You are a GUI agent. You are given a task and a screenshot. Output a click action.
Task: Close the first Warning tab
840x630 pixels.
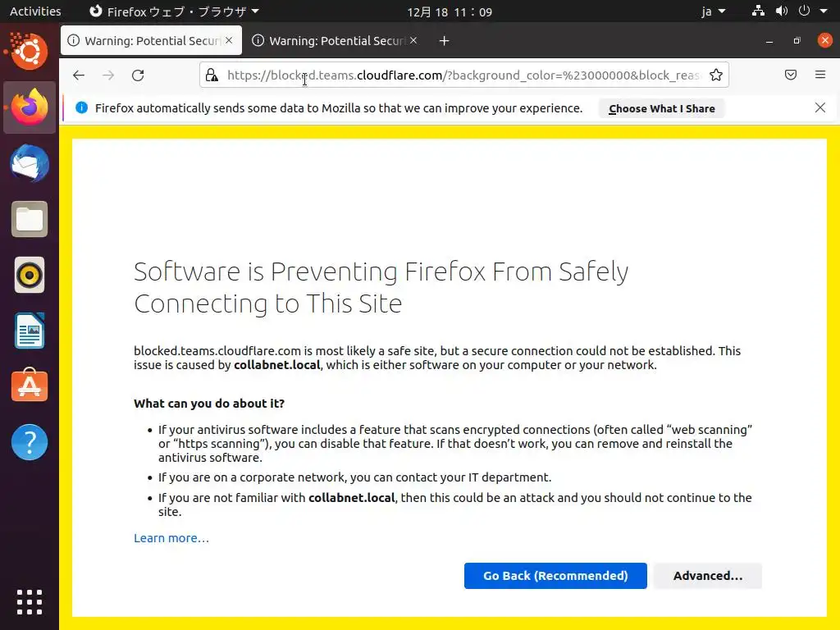pyautogui.click(x=229, y=41)
